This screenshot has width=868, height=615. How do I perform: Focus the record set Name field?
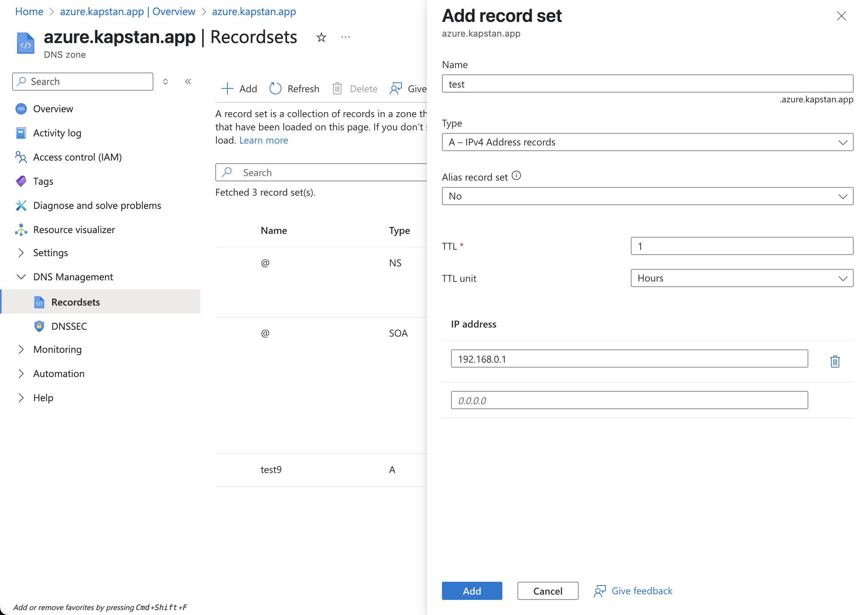pyautogui.click(x=647, y=84)
